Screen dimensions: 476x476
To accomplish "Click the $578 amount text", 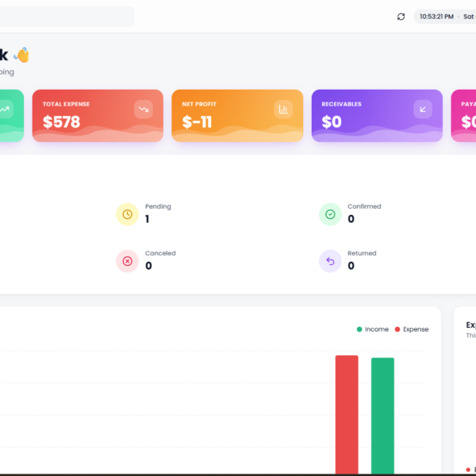I will (61, 122).
